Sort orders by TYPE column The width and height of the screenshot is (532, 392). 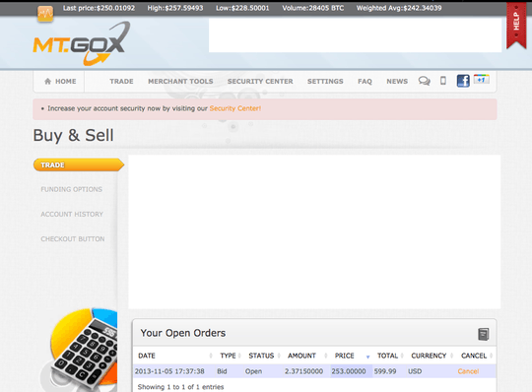[229, 356]
